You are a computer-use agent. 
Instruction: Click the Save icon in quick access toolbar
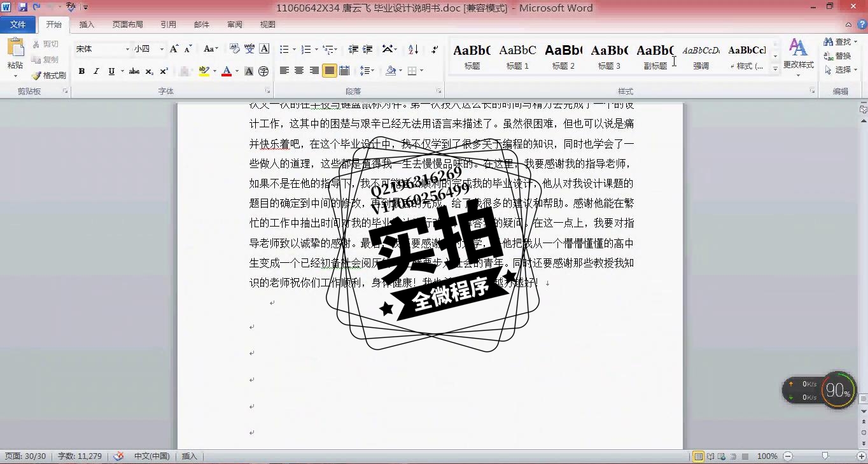pyautogui.click(x=23, y=8)
